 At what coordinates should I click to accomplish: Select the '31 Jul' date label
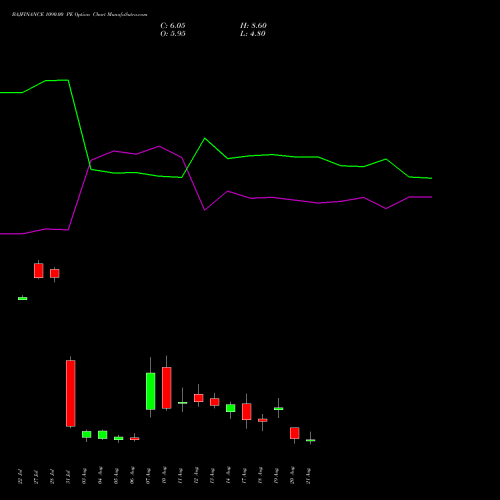[68, 477]
